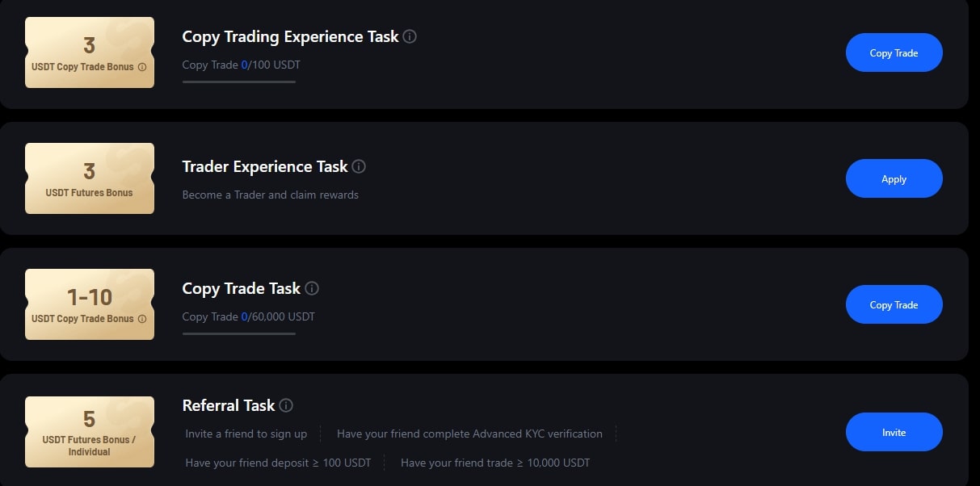Click 'Have your friend trade ≥ 10,000 USDT' step
The width and height of the screenshot is (980, 486).
tap(495, 463)
